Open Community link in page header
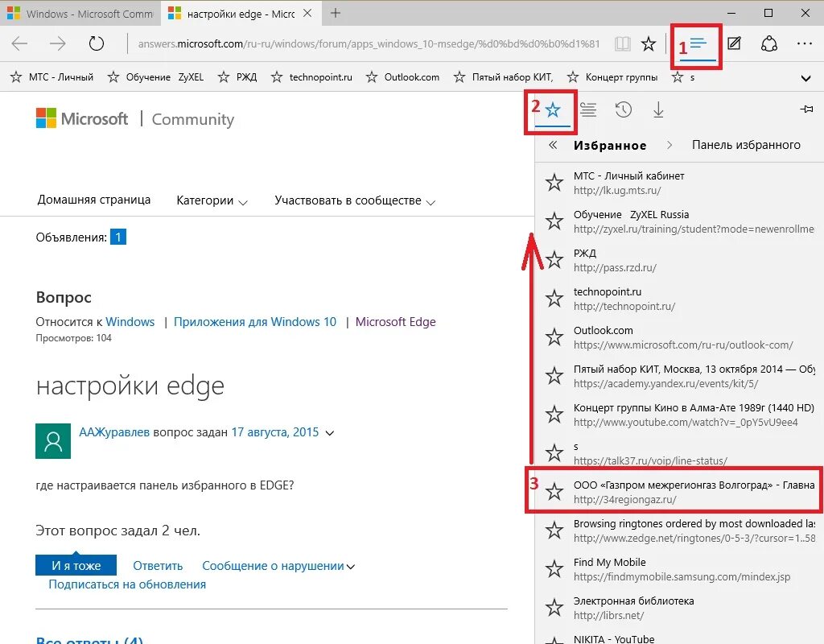 pos(193,119)
